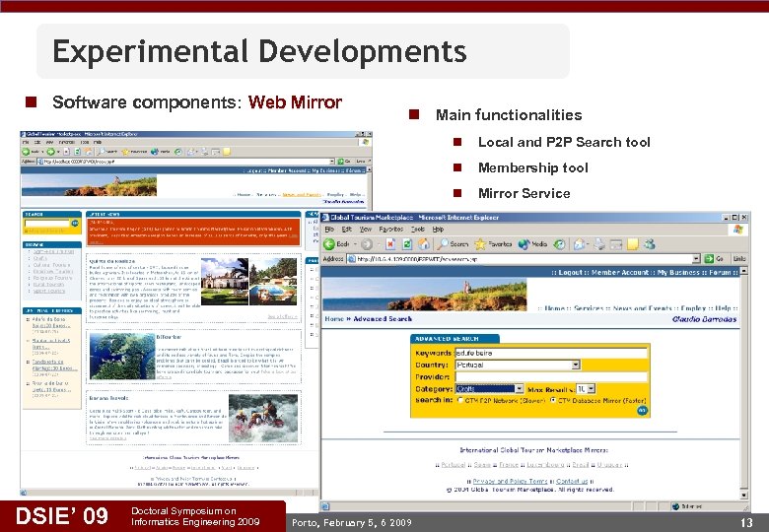Open the My Business link in the front window

pyautogui.click(x=678, y=272)
